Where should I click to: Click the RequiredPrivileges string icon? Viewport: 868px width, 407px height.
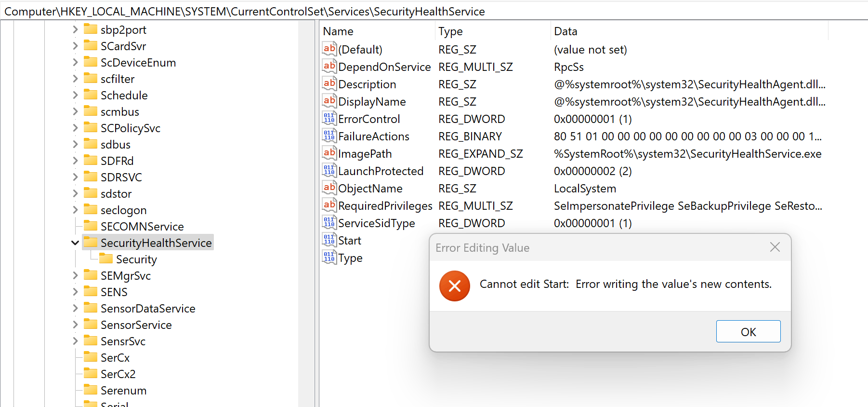tap(329, 205)
